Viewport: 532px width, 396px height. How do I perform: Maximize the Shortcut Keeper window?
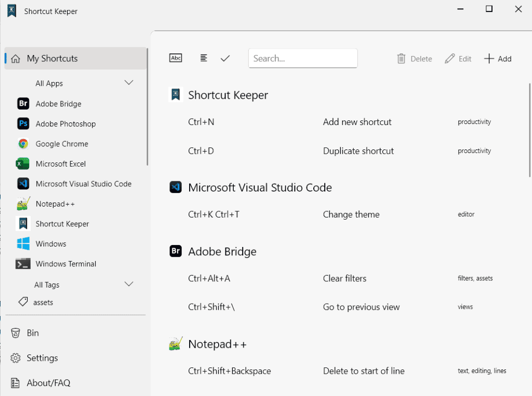click(489, 9)
